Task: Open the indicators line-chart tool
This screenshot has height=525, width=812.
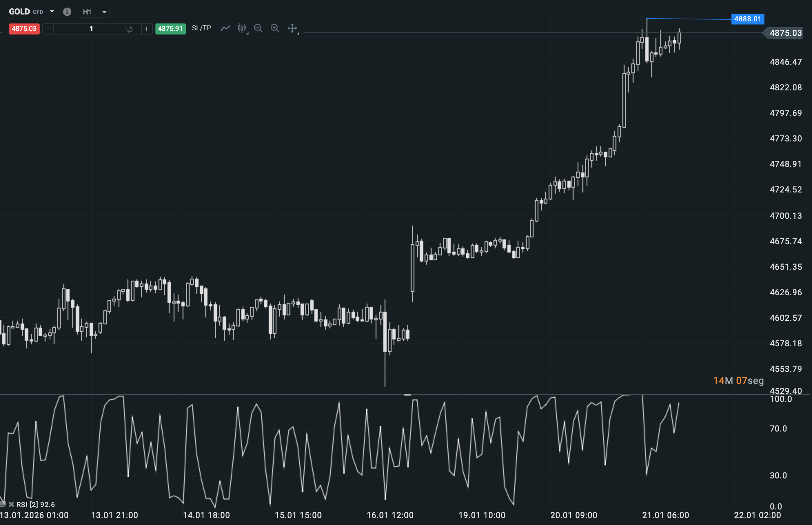Action: click(x=225, y=28)
